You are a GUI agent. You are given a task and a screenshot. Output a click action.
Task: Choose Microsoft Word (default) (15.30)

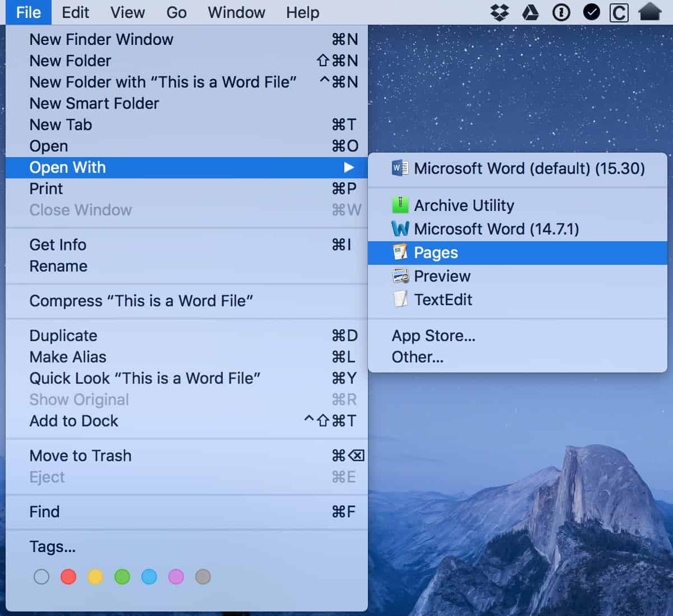529,168
